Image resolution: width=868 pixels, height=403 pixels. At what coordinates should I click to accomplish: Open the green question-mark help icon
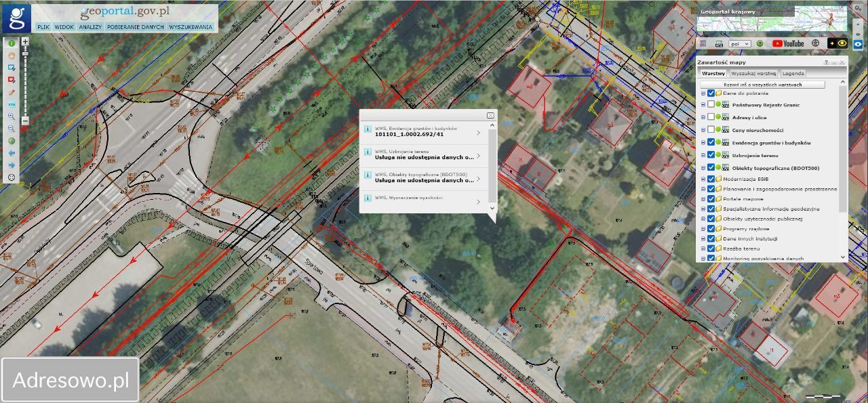[760, 43]
